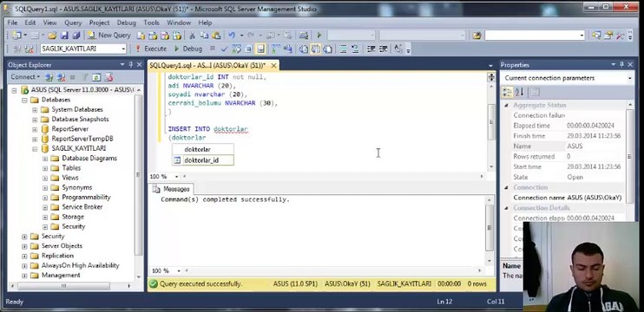The height and width of the screenshot is (312, 644).
Task: Click the Database Engine Query icon
Action: (141, 36)
